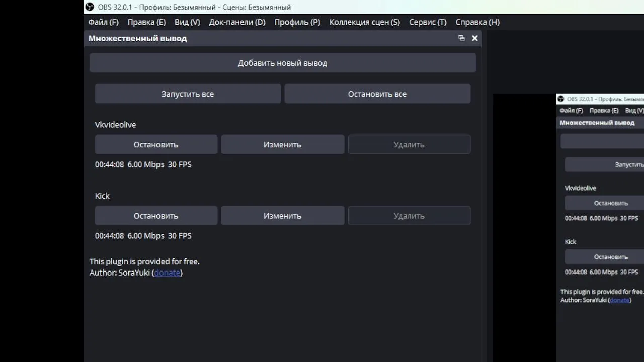Open the Справка (H) menu
Viewport: 644px width, 362px height.
tap(477, 22)
